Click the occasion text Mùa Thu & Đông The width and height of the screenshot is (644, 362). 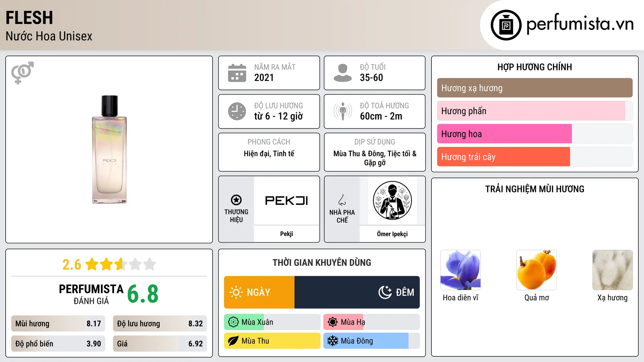[359, 154]
